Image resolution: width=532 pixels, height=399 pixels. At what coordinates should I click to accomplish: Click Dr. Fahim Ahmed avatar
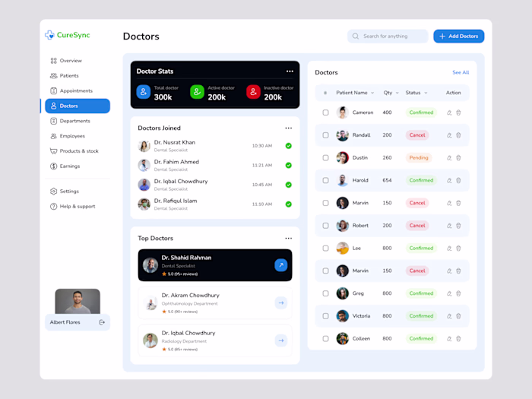[144, 166]
